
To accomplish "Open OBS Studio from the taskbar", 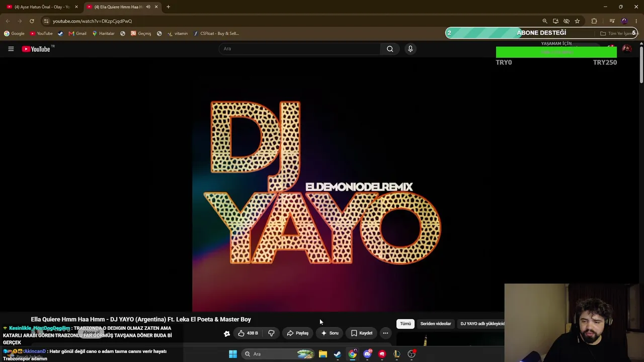I will 412,354.
